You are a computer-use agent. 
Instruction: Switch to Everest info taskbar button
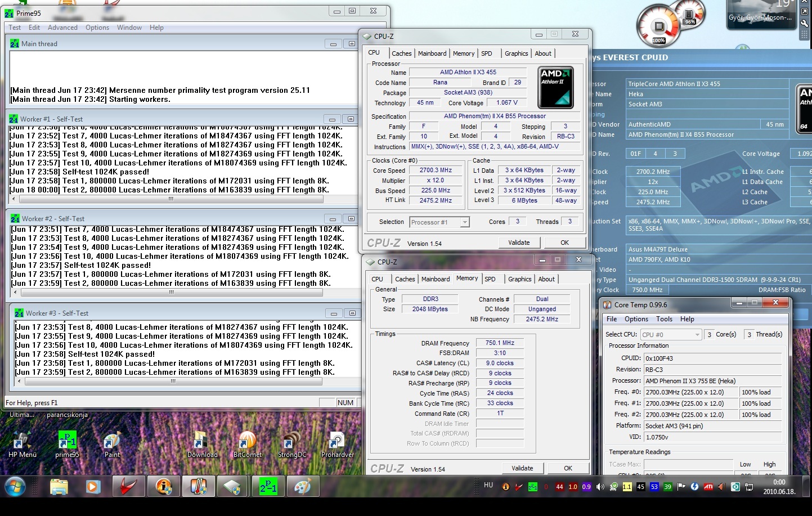coord(164,487)
